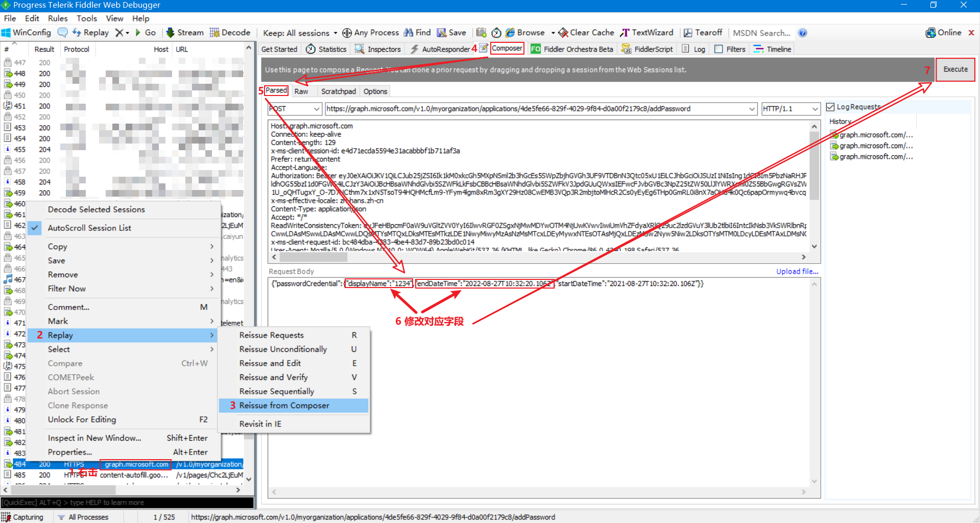
Task: Select the Options sub-tab
Action: (x=375, y=91)
